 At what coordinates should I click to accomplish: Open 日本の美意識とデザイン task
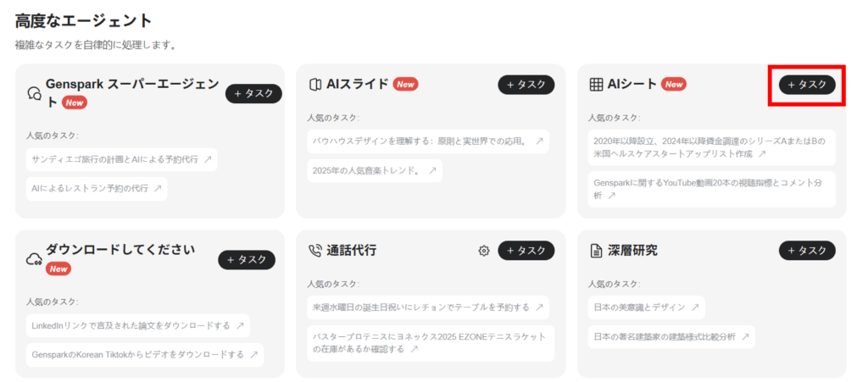pyautogui.click(x=646, y=307)
